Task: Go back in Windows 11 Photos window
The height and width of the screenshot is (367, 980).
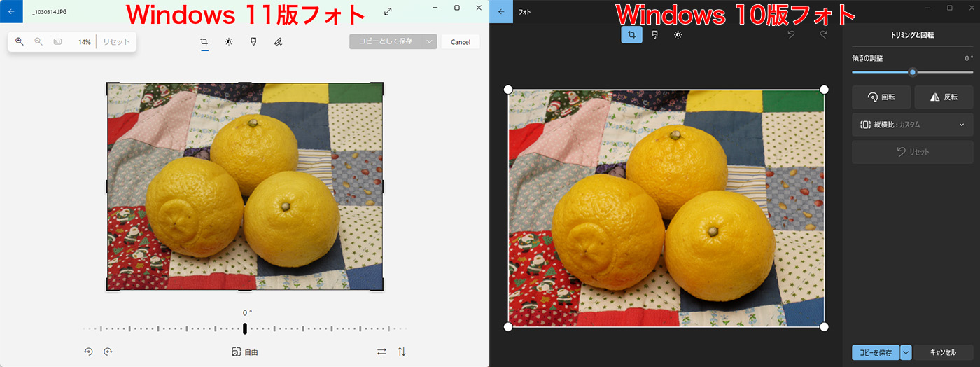Action: [x=11, y=11]
